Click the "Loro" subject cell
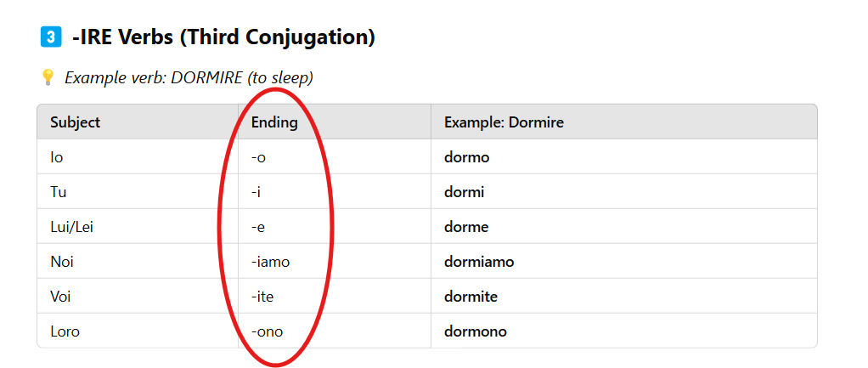 (x=65, y=331)
